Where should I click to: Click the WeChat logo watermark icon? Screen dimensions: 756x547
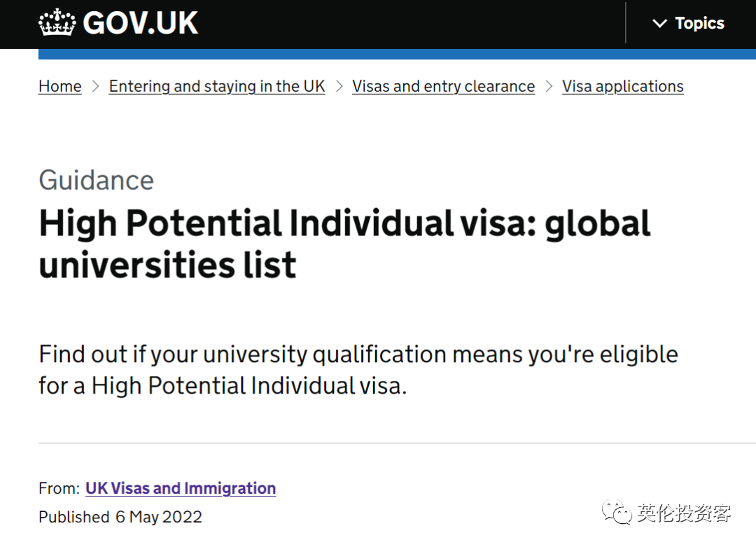click(x=617, y=512)
